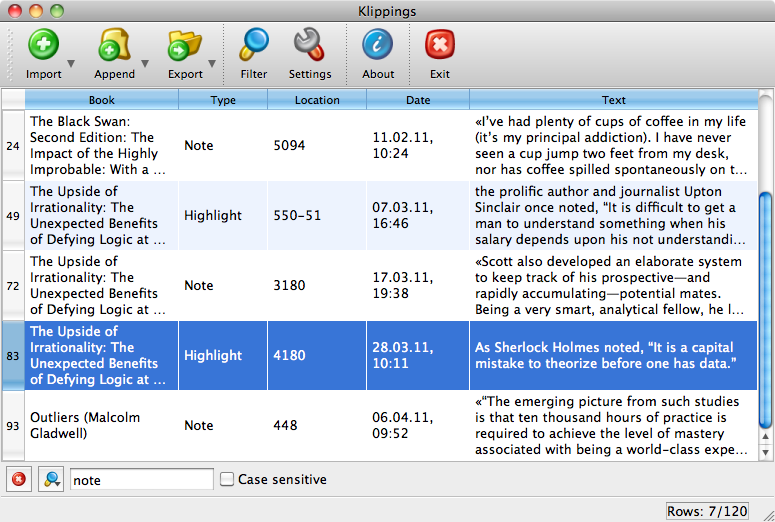Click The Black Swan book cell
775x522 pixels.
point(101,145)
